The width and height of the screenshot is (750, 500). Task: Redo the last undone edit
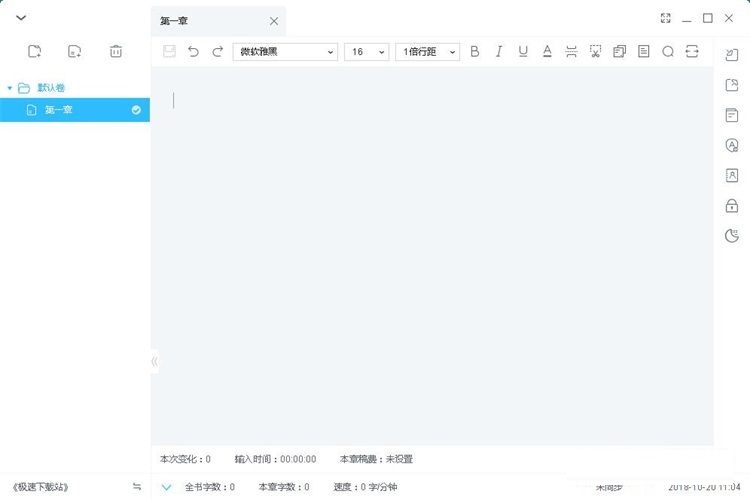[x=218, y=51]
